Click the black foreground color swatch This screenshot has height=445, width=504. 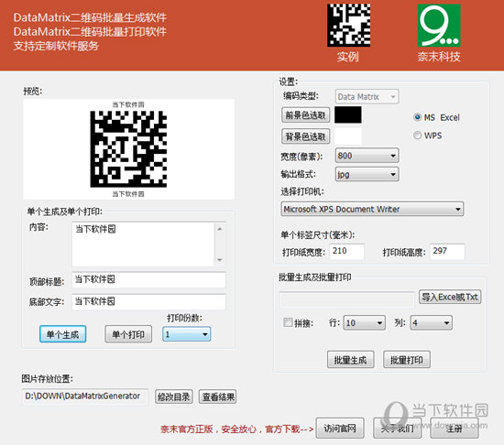348,114
